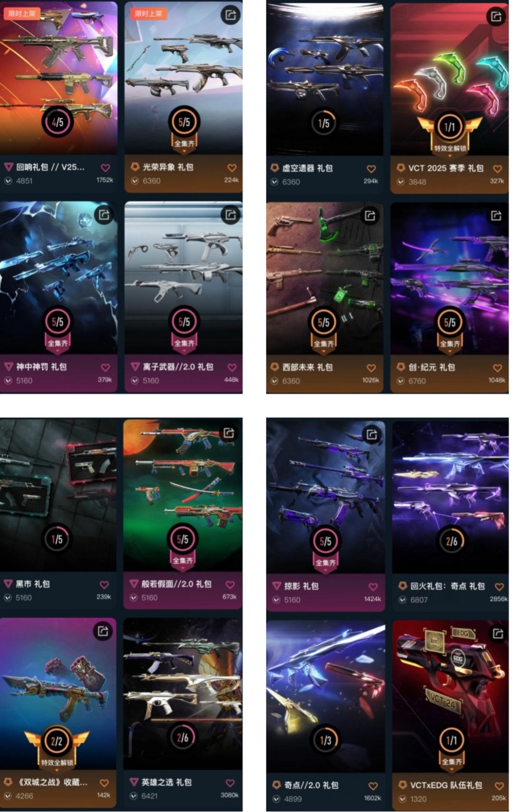Click share icon on VCT 2025 赛季 礼包 card
Viewport: 513px width, 812px height.
click(496, 17)
